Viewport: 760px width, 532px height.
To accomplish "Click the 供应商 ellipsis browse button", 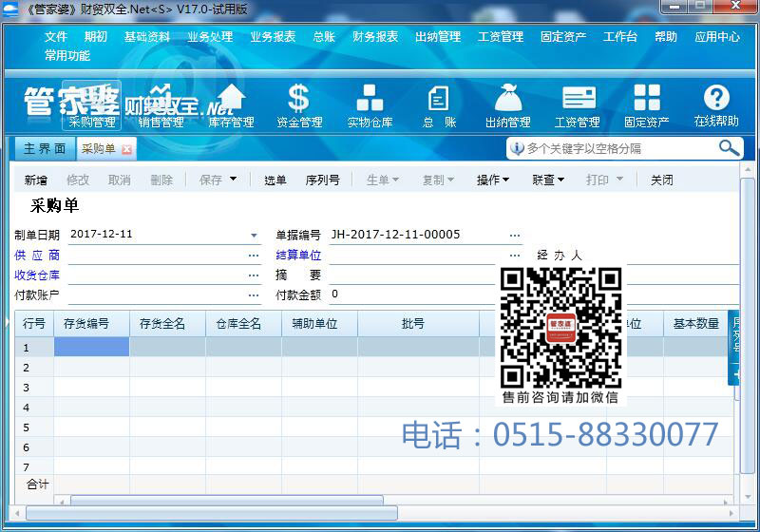I will (x=254, y=256).
